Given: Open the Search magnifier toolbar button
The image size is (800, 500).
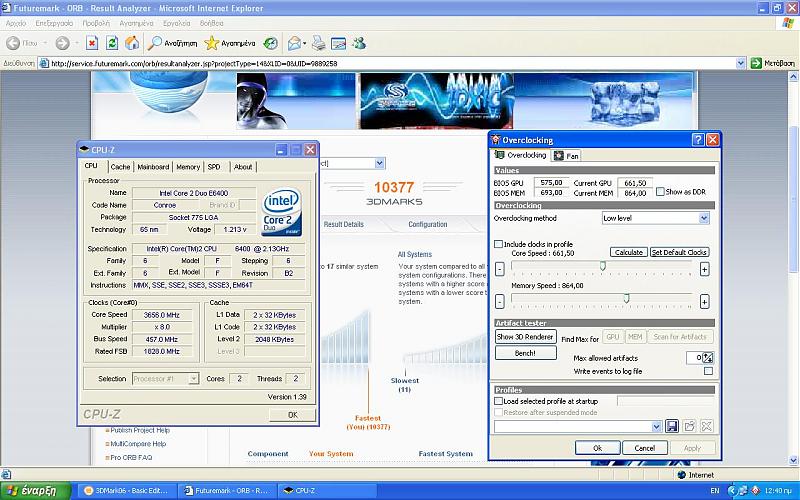Looking at the screenshot, I should click(x=172, y=43).
